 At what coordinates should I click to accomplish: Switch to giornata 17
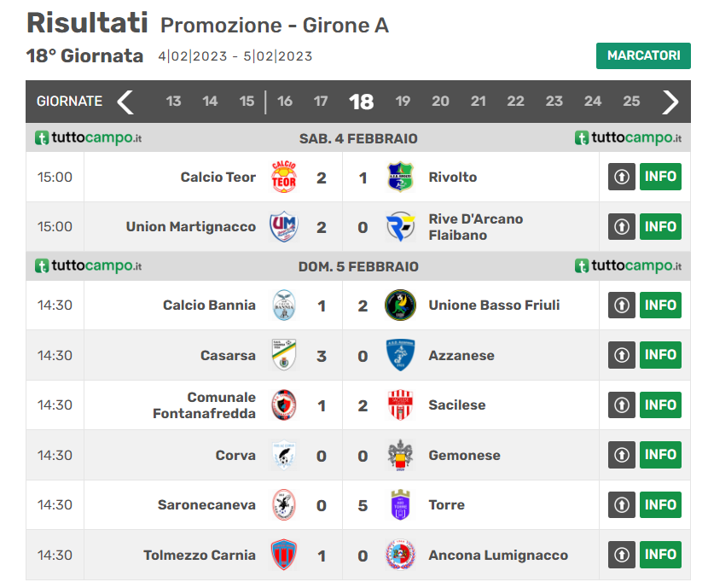[321, 102]
